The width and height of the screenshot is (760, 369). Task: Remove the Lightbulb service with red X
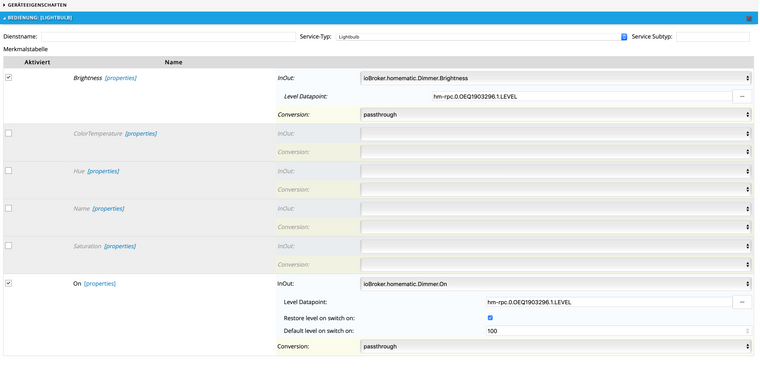click(x=749, y=18)
